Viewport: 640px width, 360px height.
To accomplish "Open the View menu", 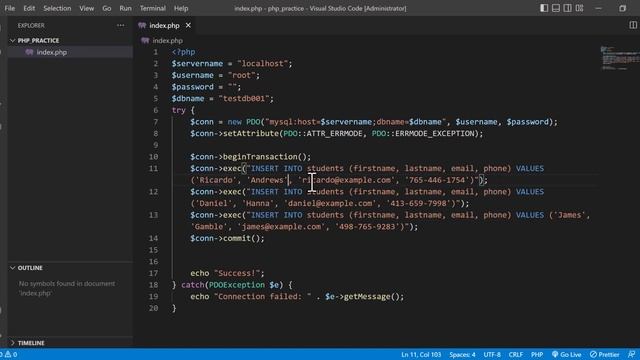I will [87, 8].
